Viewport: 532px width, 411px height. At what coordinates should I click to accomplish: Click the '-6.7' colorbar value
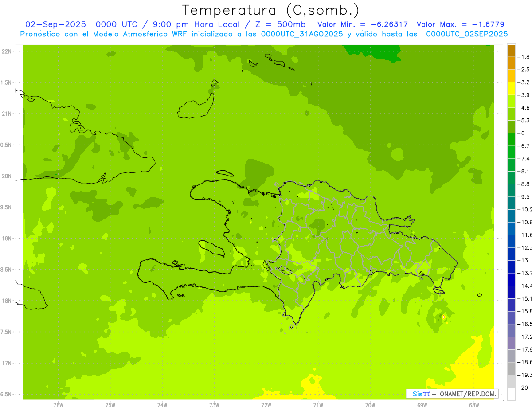[x=524, y=146]
